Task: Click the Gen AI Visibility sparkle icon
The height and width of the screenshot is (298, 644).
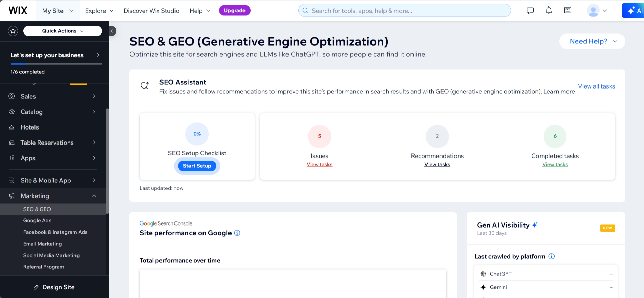Action: click(x=535, y=225)
